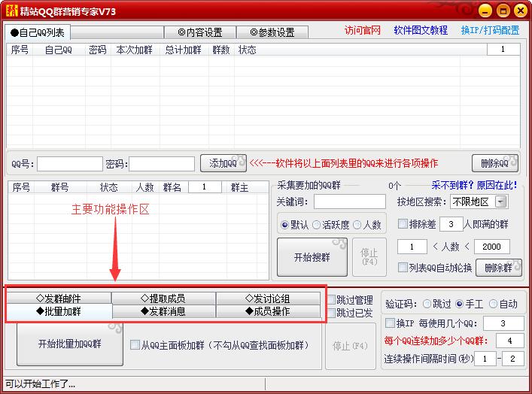This screenshot has height=394, width=532.
Task: Select the 默认 sort radio button
Action: coord(284,225)
